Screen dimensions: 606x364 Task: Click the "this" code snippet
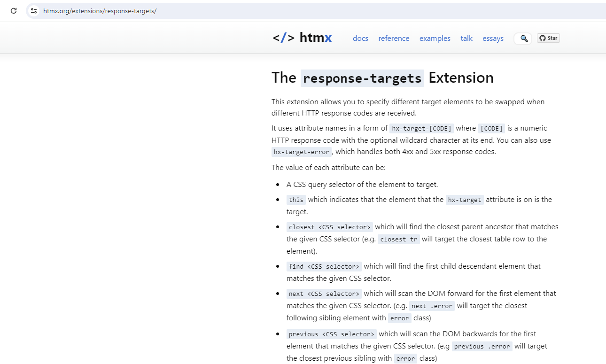click(296, 200)
